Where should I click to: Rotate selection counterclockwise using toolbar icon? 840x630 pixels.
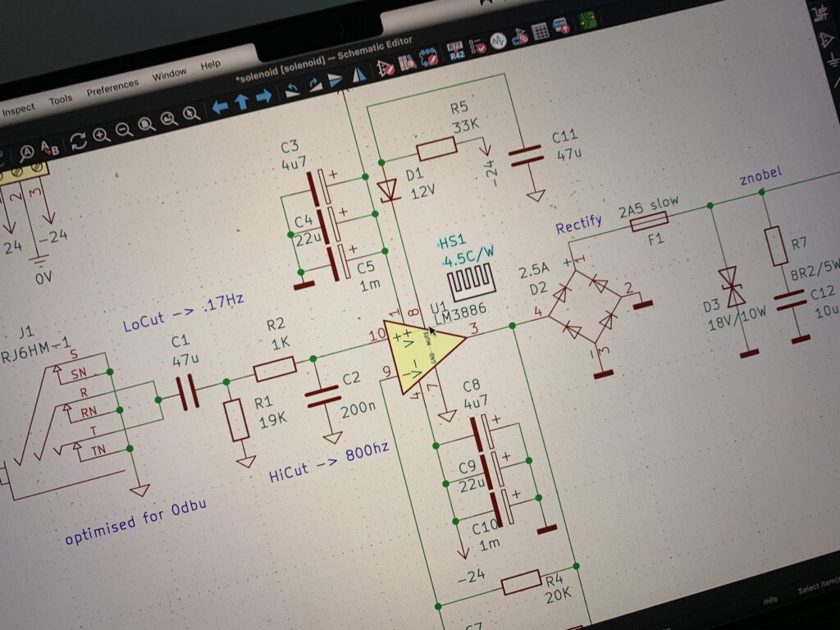(292, 90)
